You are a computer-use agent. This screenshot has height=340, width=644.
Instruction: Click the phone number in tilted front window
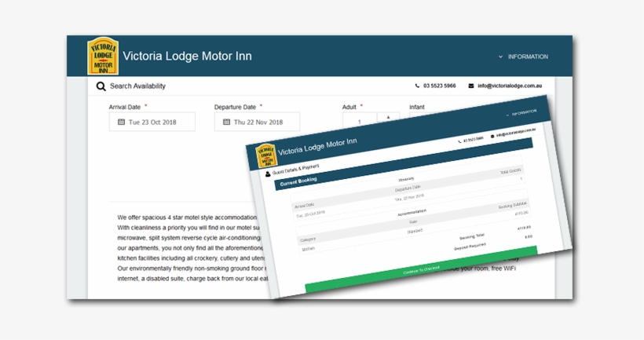click(473, 140)
